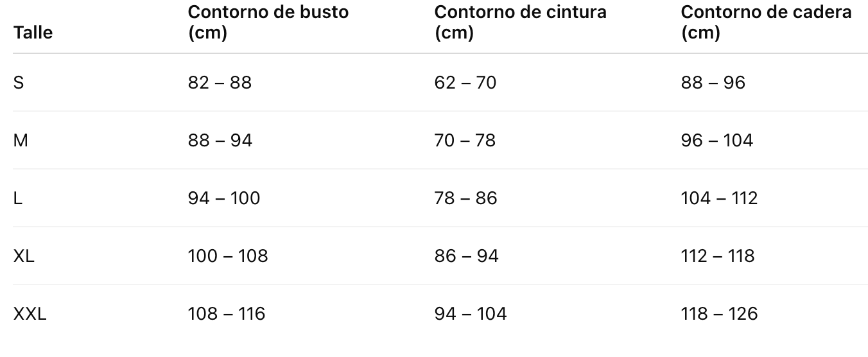
Task: Click the Talle column header
Action: tap(33, 33)
